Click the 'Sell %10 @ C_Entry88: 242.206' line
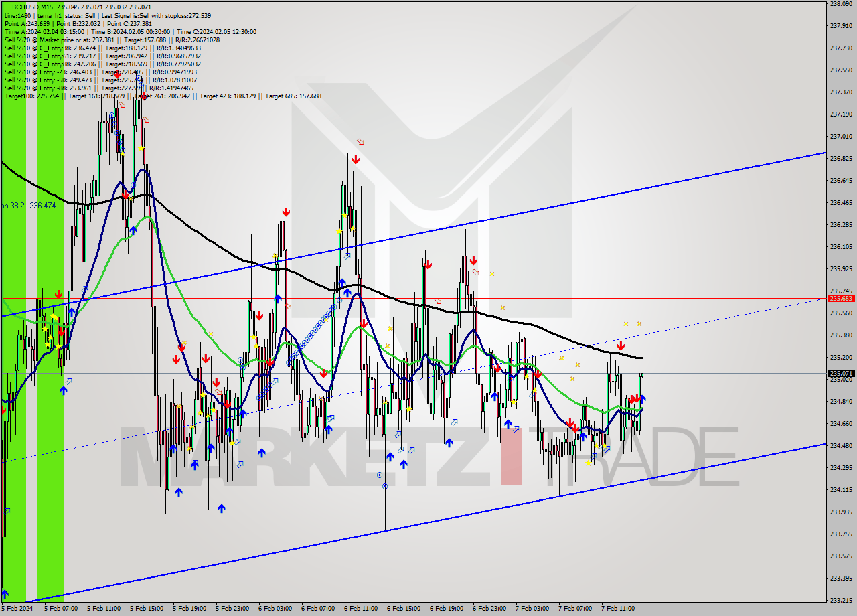857x616 pixels. coord(102,64)
